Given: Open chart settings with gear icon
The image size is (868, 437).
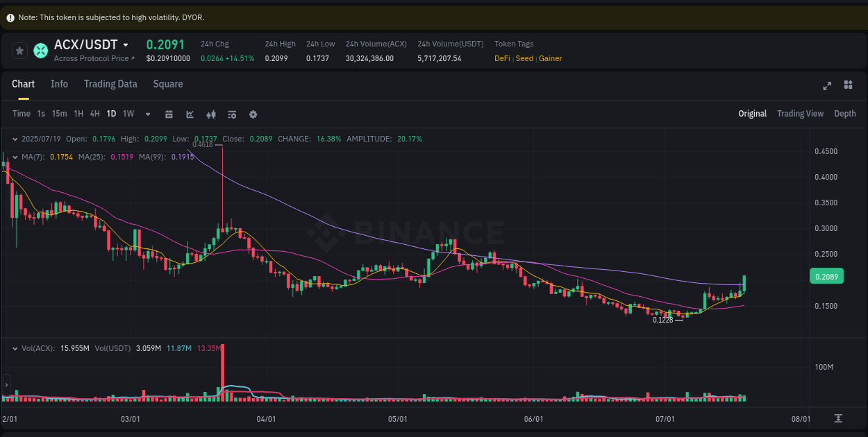Looking at the screenshot, I should (253, 114).
